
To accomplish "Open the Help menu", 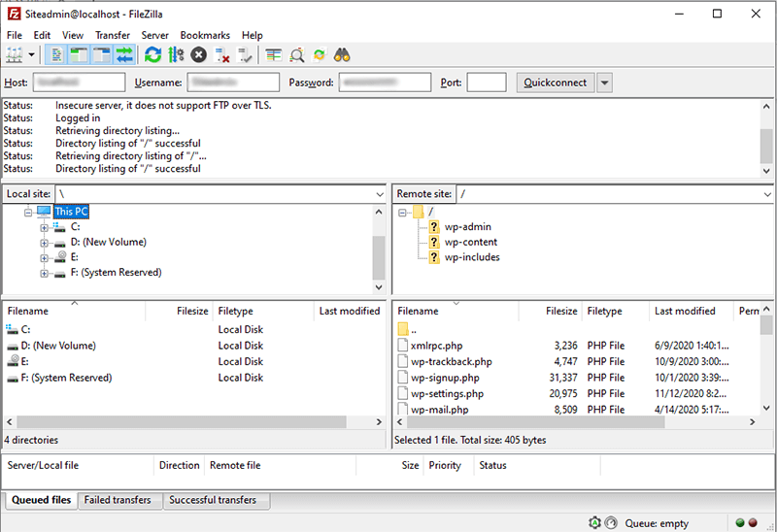I will pos(253,35).
